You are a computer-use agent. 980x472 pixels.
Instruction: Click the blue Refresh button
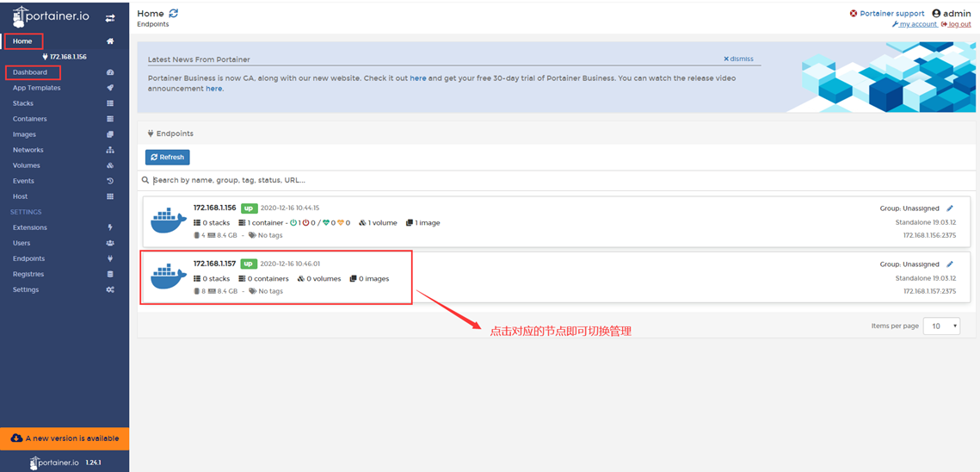click(168, 158)
